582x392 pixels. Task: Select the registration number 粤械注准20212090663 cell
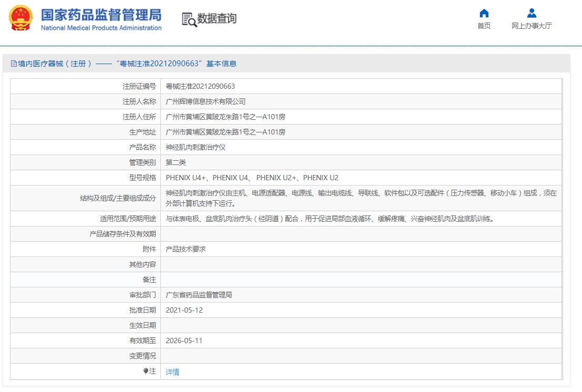point(201,86)
